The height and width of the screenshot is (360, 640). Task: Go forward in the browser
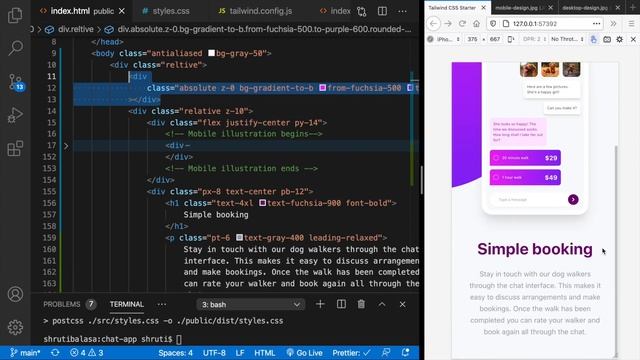(448, 24)
